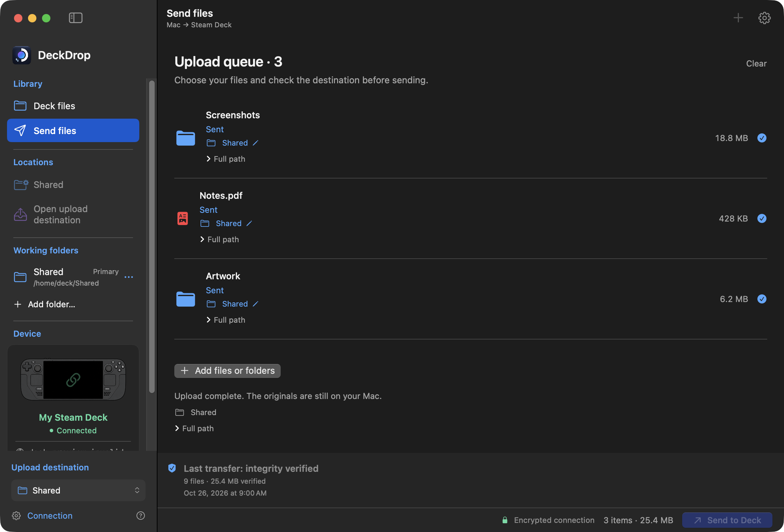Image resolution: width=784 pixels, height=532 pixels.
Task: Click the help question mark icon
Action: 141,516
